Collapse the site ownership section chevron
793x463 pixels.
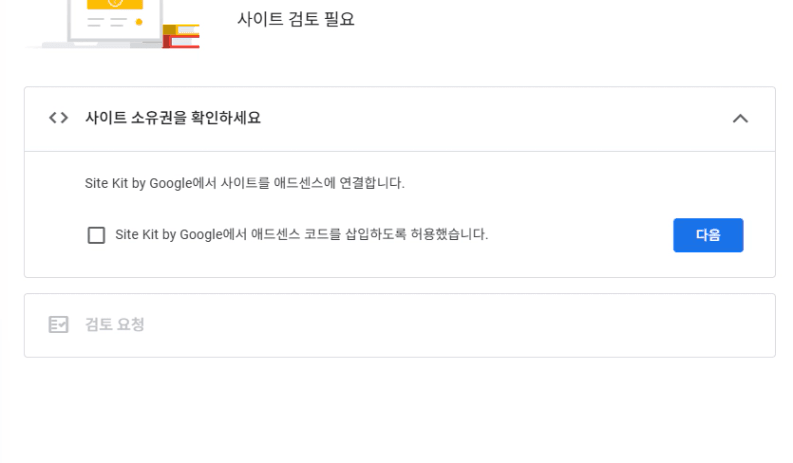tap(740, 118)
